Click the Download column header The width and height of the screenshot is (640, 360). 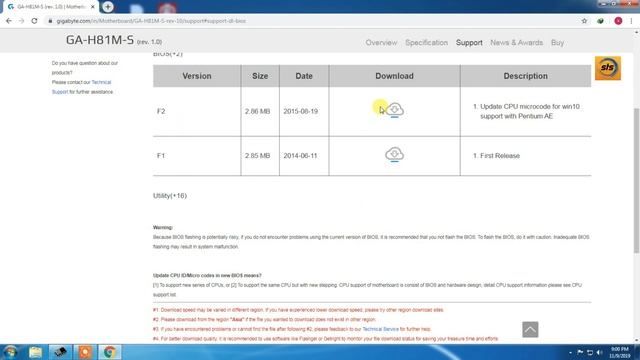click(x=394, y=76)
